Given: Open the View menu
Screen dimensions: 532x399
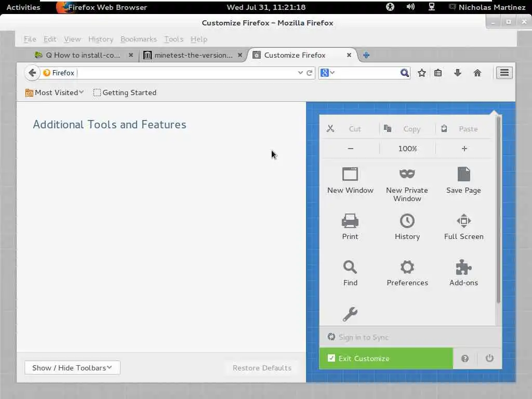Looking at the screenshot, I should pyautogui.click(x=72, y=39).
